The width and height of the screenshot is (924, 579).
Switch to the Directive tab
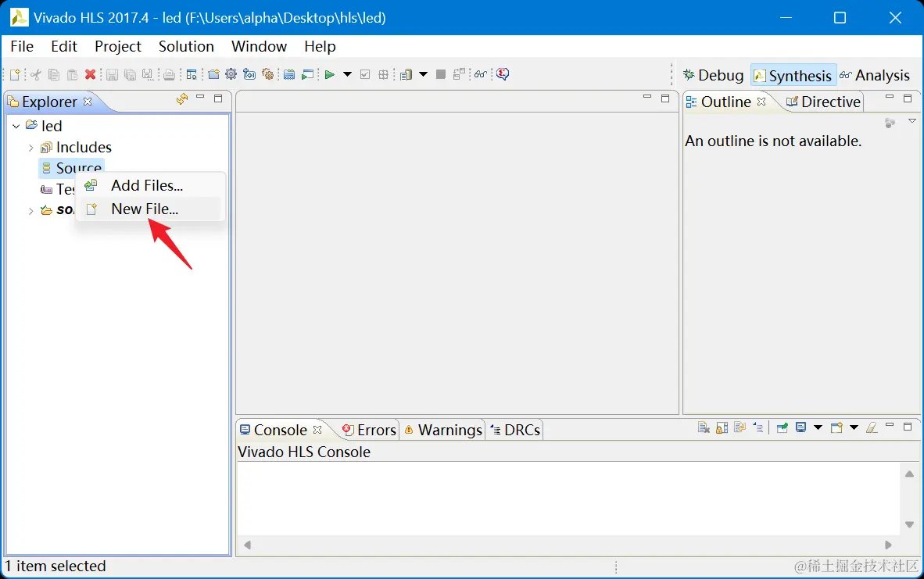[824, 102]
